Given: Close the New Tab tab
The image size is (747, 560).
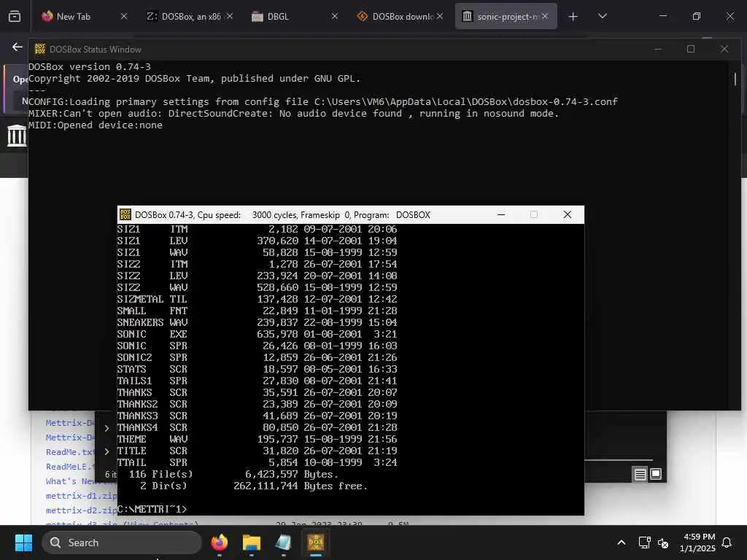Looking at the screenshot, I should (x=124, y=16).
